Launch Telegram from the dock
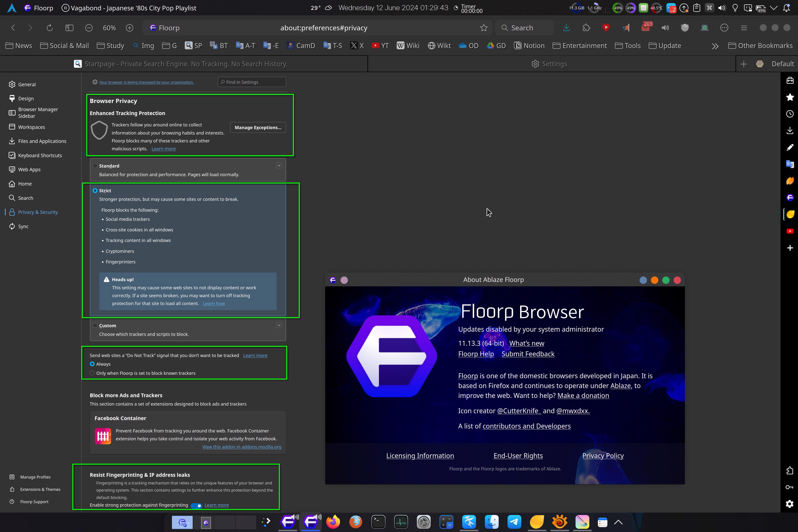Screen dimensions: 798x532 pyautogui.click(x=514, y=522)
